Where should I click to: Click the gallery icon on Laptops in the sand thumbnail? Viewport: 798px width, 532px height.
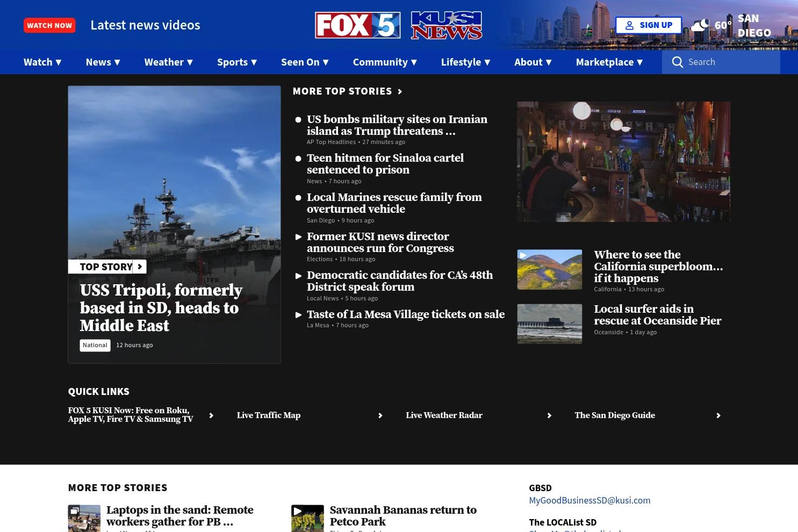click(75, 511)
